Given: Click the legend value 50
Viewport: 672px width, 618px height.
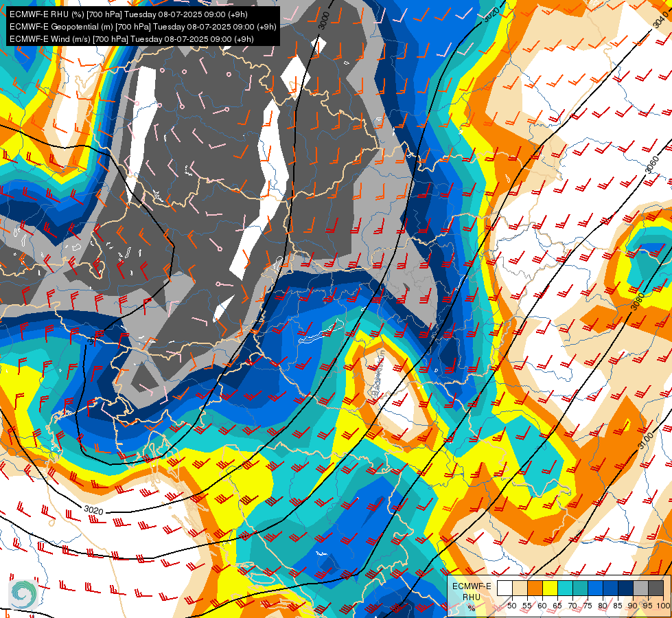Looking at the screenshot, I should coord(511,606).
